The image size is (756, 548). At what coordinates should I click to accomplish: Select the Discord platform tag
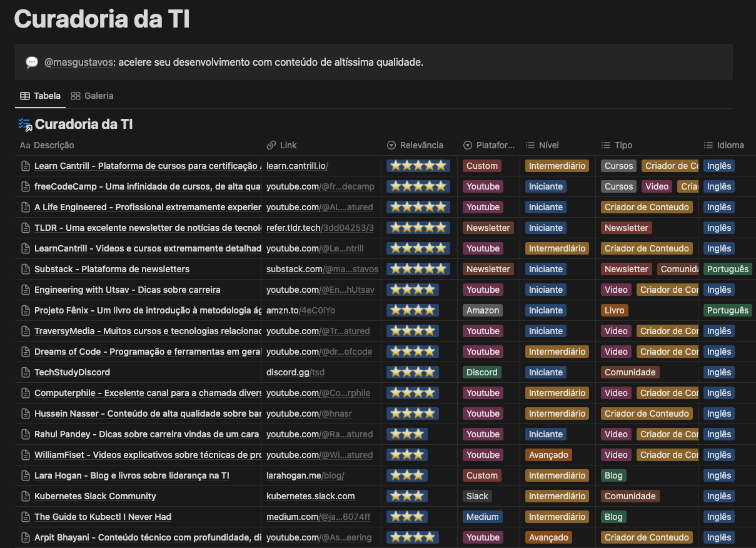tap(482, 372)
